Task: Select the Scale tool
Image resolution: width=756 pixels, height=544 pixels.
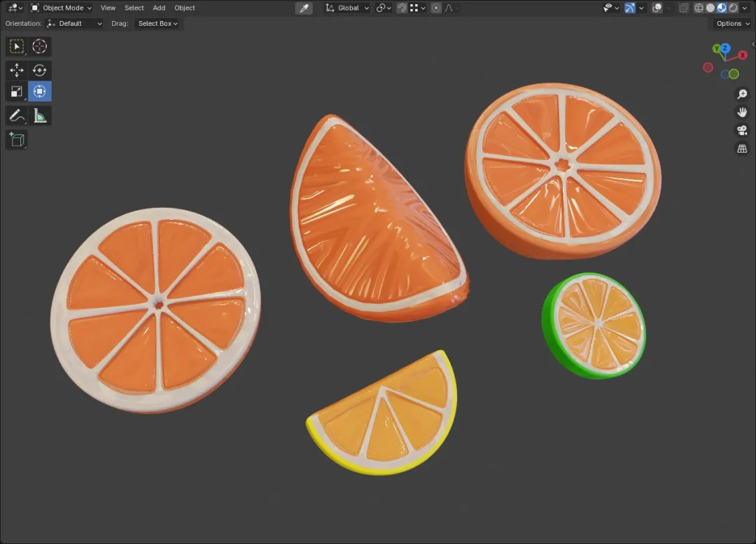Action: (17, 92)
